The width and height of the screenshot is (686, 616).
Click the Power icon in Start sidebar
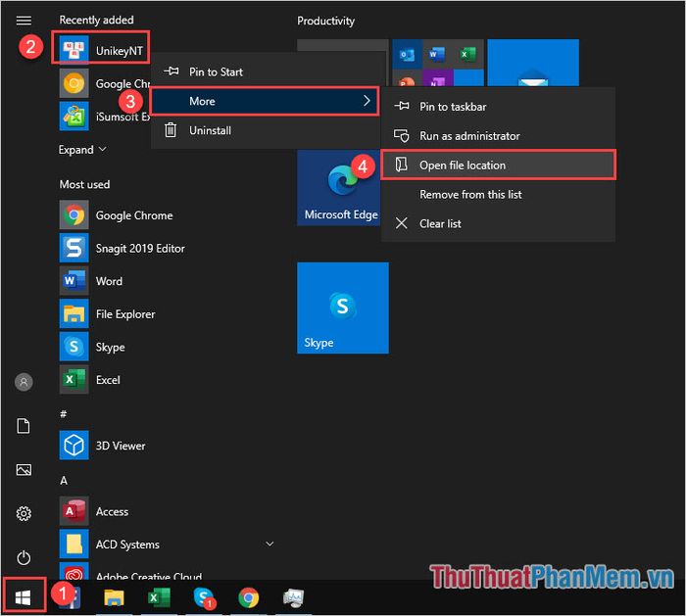click(x=24, y=557)
